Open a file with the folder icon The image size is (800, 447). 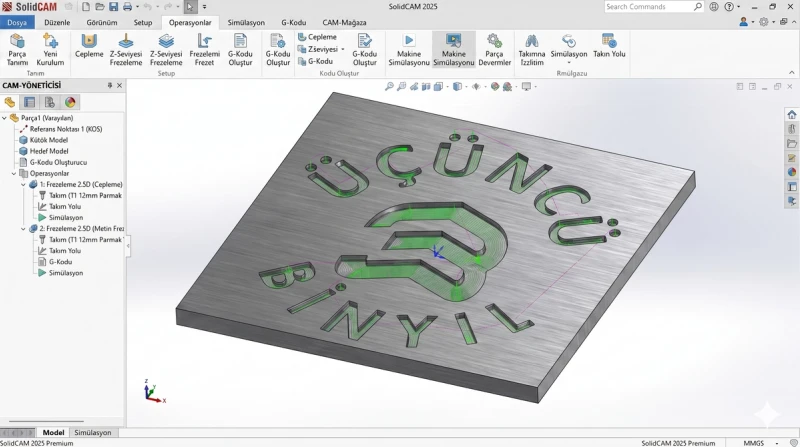[100, 7]
